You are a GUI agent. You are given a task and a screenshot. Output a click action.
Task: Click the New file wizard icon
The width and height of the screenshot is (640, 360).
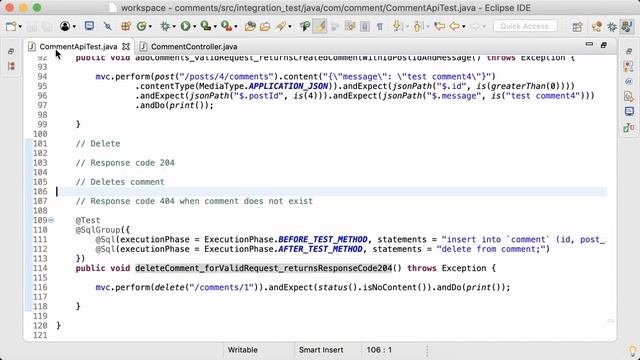tap(11, 27)
